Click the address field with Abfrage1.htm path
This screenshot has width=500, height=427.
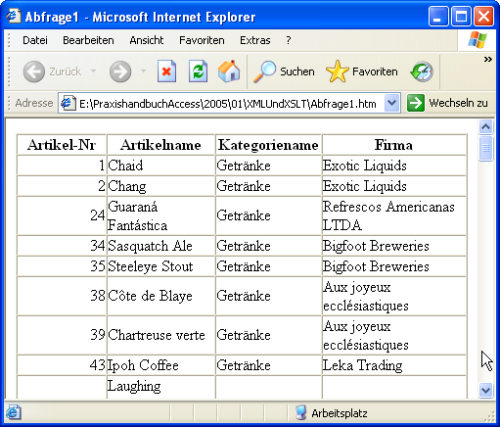click(x=228, y=104)
